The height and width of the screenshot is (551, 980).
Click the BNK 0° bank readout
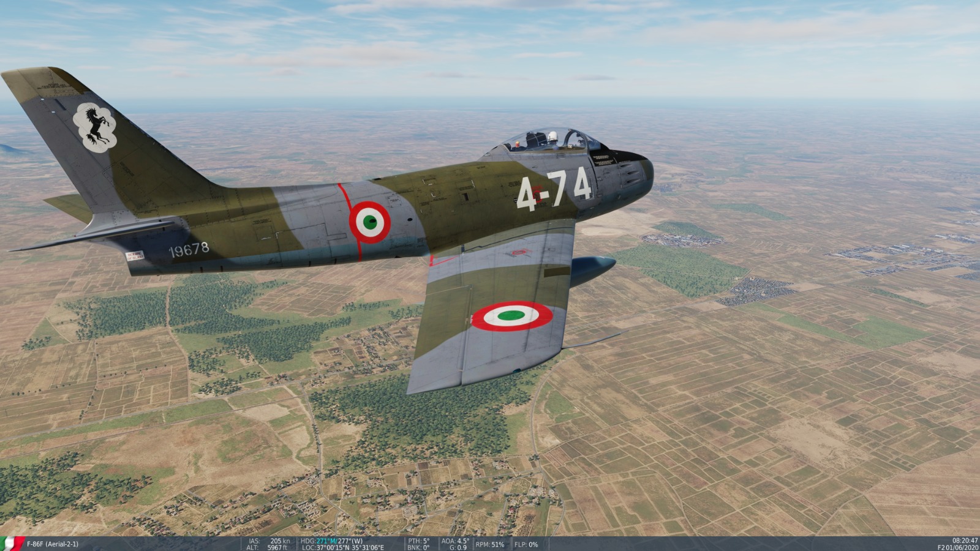tap(418, 547)
